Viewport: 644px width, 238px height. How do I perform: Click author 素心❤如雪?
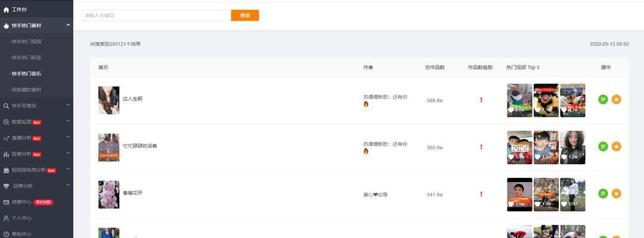pos(375,195)
